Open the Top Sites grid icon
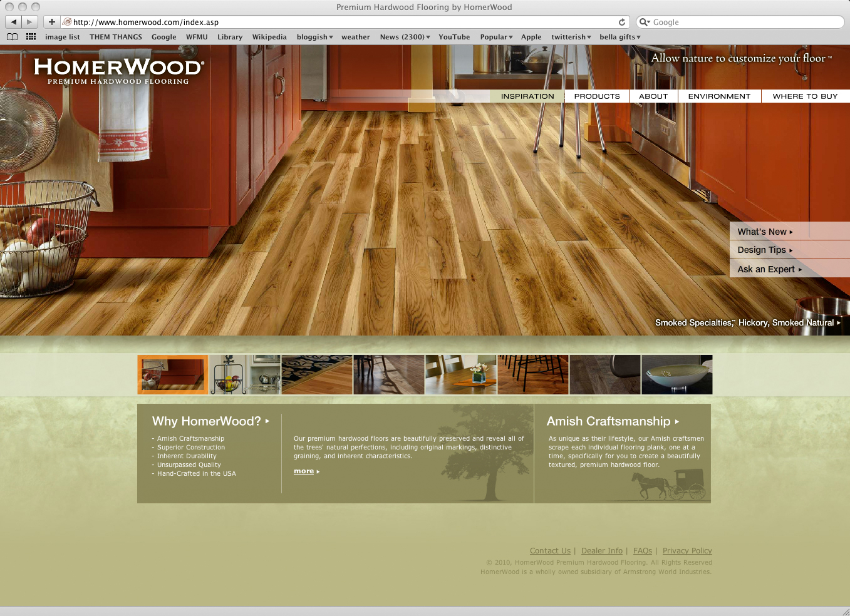 31,37
